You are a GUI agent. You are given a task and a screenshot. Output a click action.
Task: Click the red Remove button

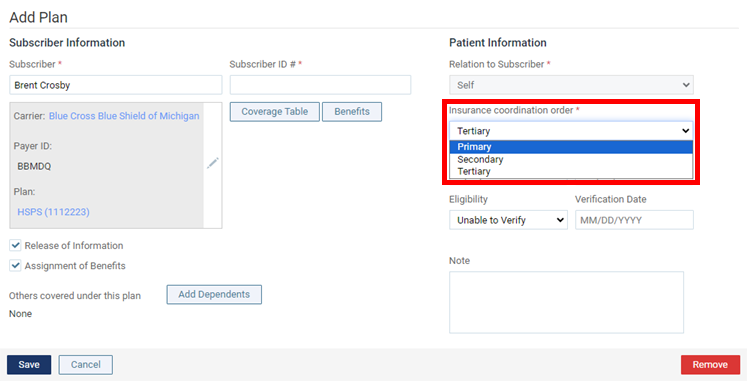(x=710, y=365)
